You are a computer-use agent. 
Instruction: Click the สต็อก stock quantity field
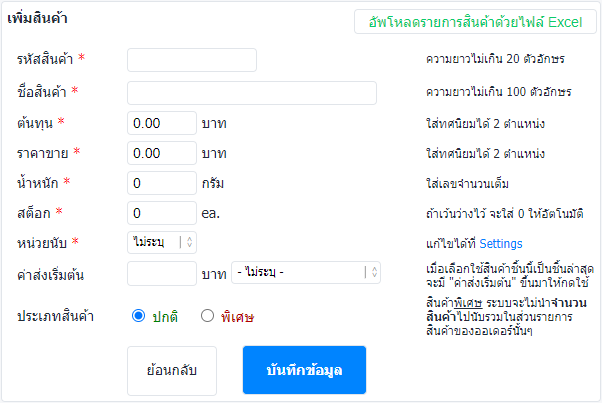click(x=162, y=213)
